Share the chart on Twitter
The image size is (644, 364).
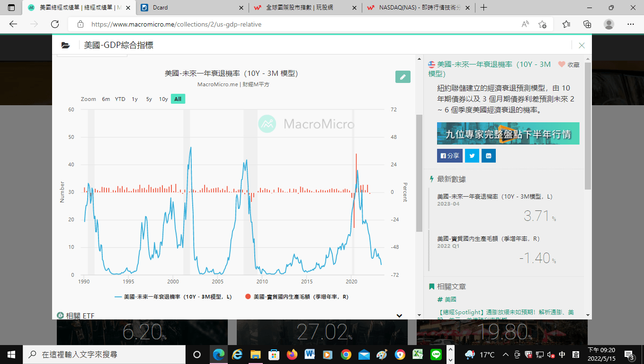[x=472, y=155]
